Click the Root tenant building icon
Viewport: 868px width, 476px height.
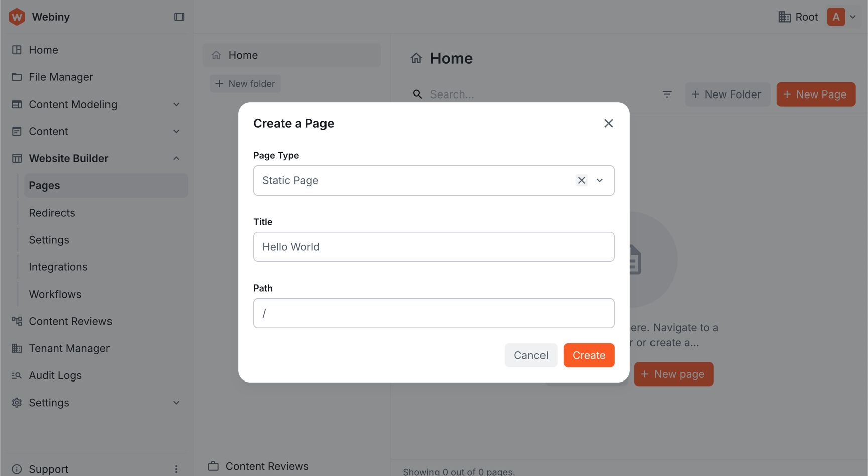[784, 16]
